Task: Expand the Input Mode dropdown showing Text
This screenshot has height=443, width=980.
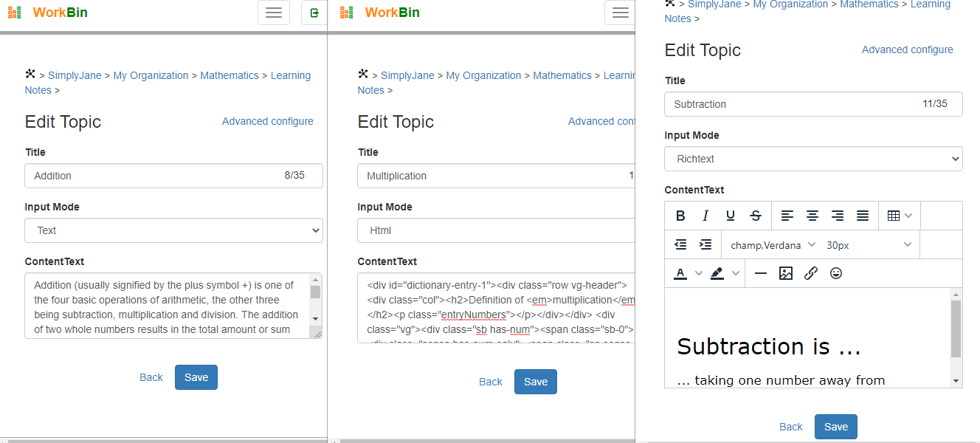Action: (173, 230)
